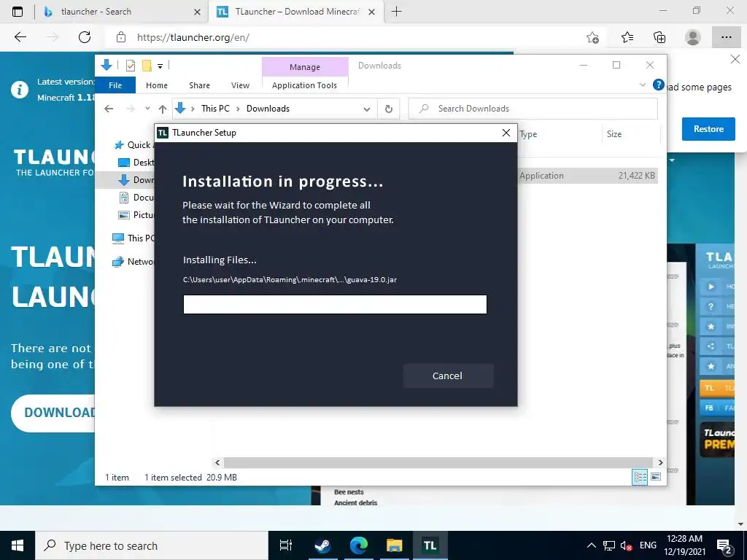The image size is (747, 560).
Task: View site information lock icon
Action: pos(121,37)
